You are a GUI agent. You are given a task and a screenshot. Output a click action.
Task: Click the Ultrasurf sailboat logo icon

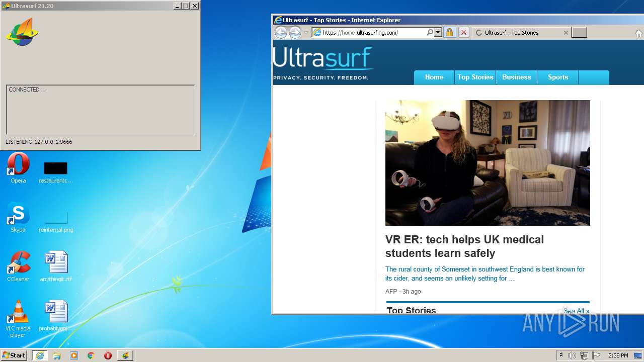(x=22, y=32)
